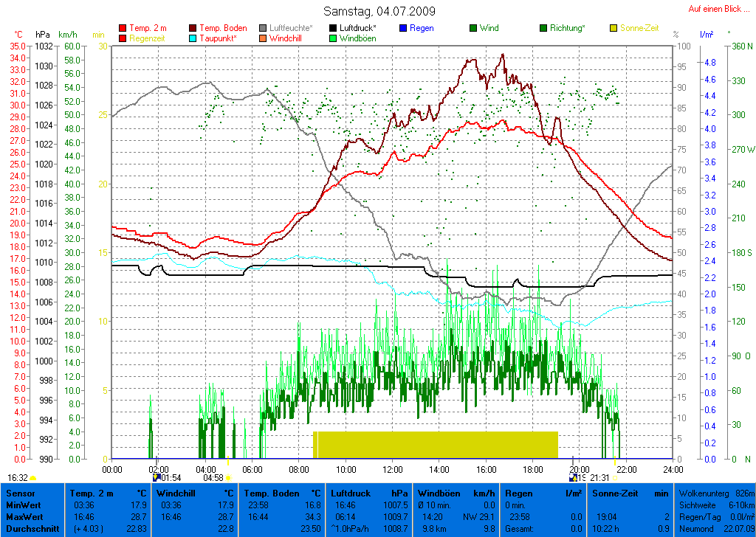Screen dimensions: 756x537
Task: Click the orange Windchill legend swatch
Action: pos(264,38)
